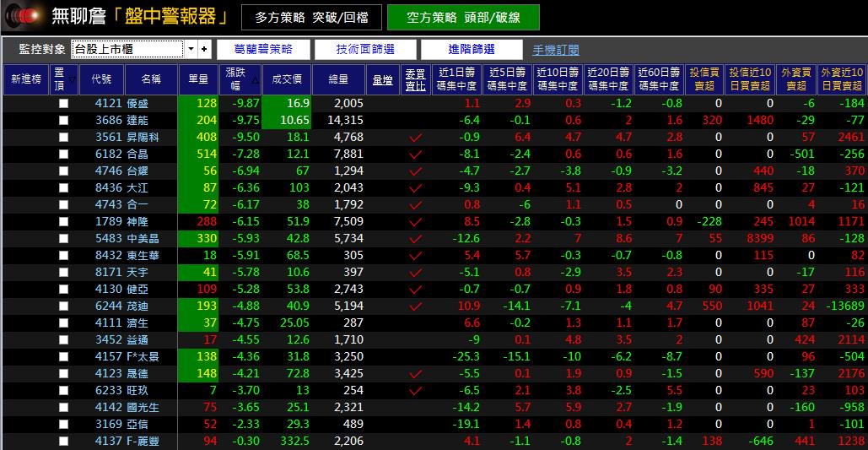Toggle the pin checkbox for 4137 F-麗豐
Viewport: 868px width, 450px height.
coord(63,442)
